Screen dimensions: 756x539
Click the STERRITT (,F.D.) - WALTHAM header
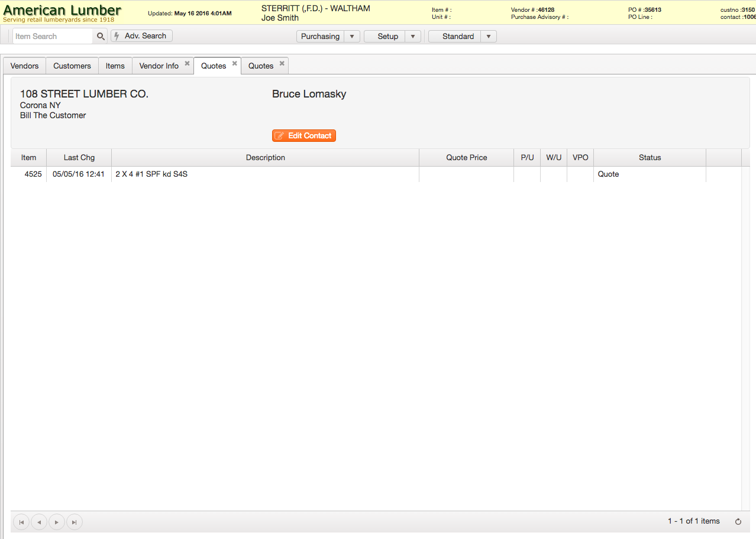click(316, 8)
